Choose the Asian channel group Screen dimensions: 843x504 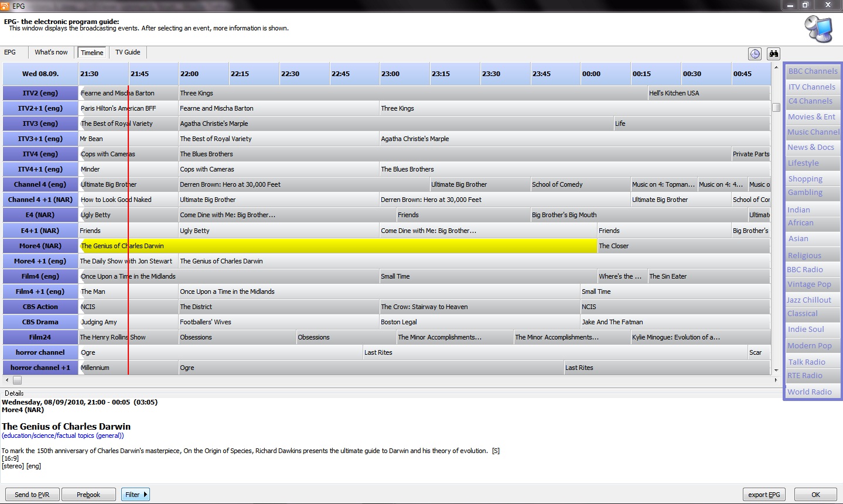click(x=813, y=239)
